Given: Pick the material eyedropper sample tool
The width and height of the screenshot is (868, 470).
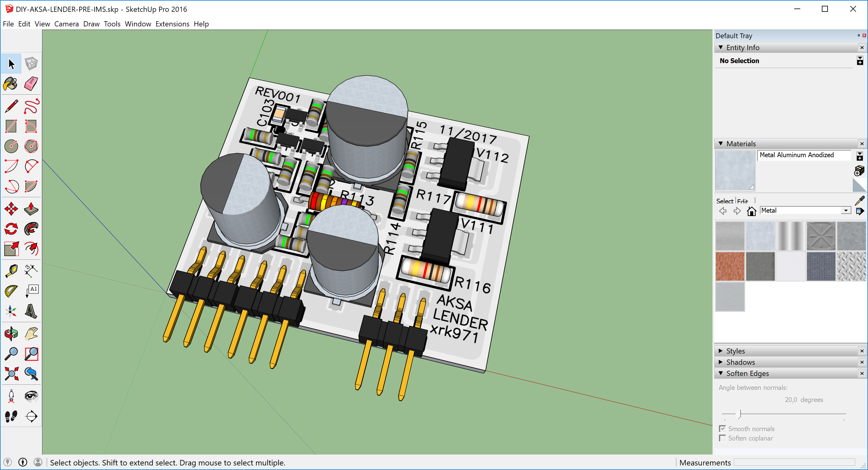Looking at the screenshot, I should [x=859, y=201].
